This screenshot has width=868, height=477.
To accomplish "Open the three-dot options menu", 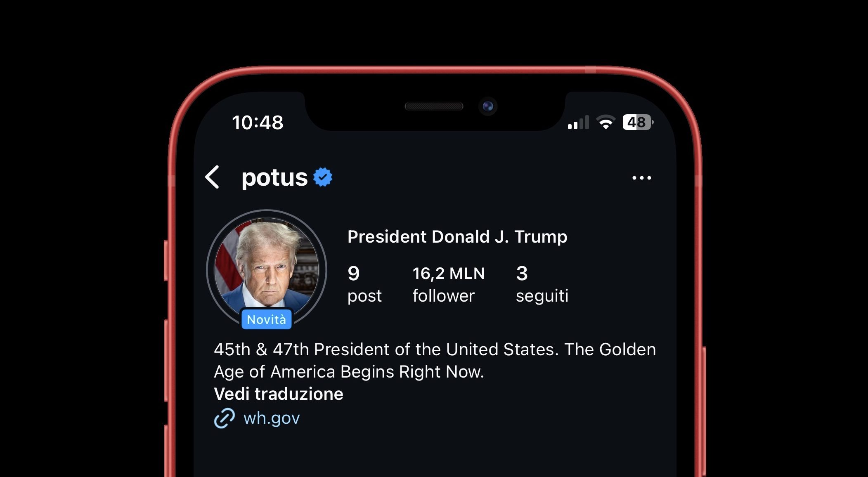I will point(641,178).
